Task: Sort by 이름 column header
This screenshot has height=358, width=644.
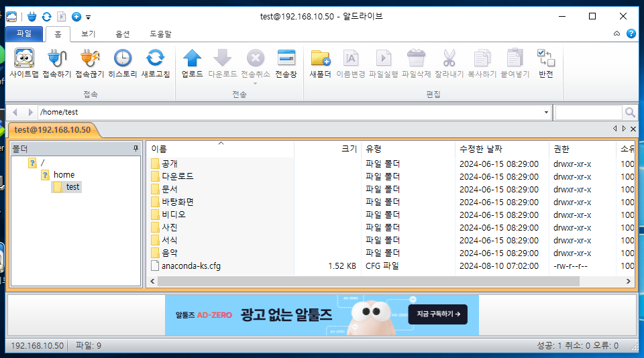Action: (220, 149)
